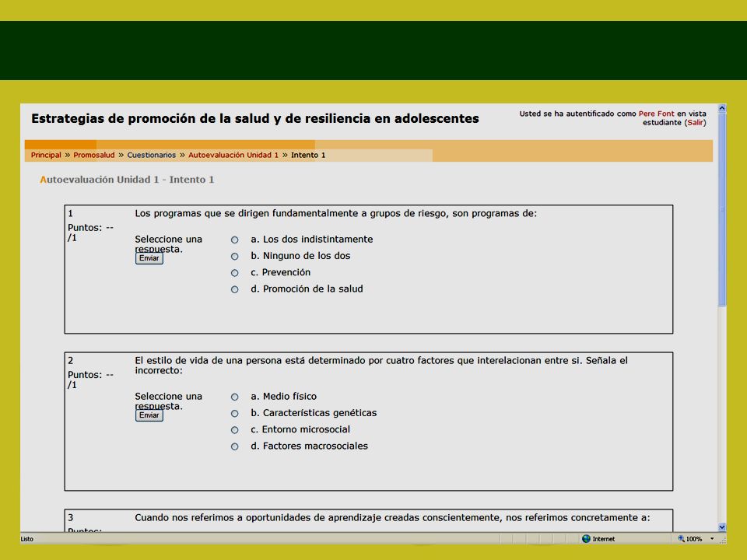Click the course title Estrategias de promoción heading
This screenshot has width=747, height=560.
coord(255,118)
